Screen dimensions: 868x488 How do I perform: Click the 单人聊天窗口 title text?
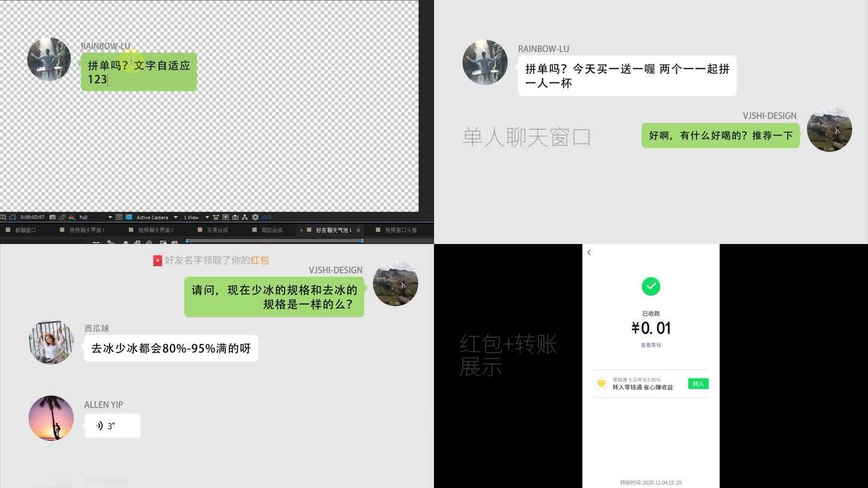click(527, 137)
